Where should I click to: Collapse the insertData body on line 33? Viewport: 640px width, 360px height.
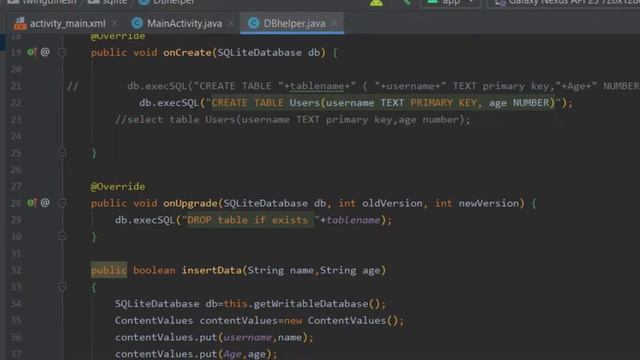click(62, 287)
